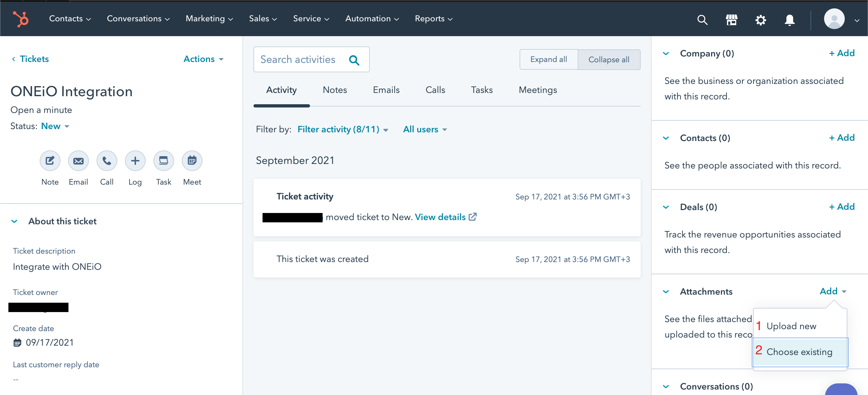Add a Deals association
This screenshot has height=395, width=868.
pos(842,207)
